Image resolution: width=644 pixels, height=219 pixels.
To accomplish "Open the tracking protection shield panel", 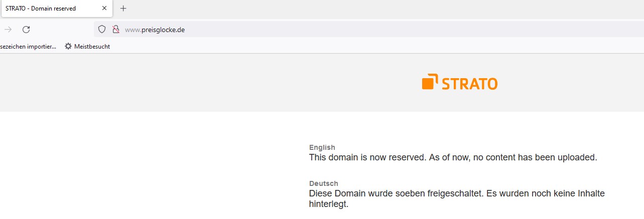I will click(x=102, y=30).
